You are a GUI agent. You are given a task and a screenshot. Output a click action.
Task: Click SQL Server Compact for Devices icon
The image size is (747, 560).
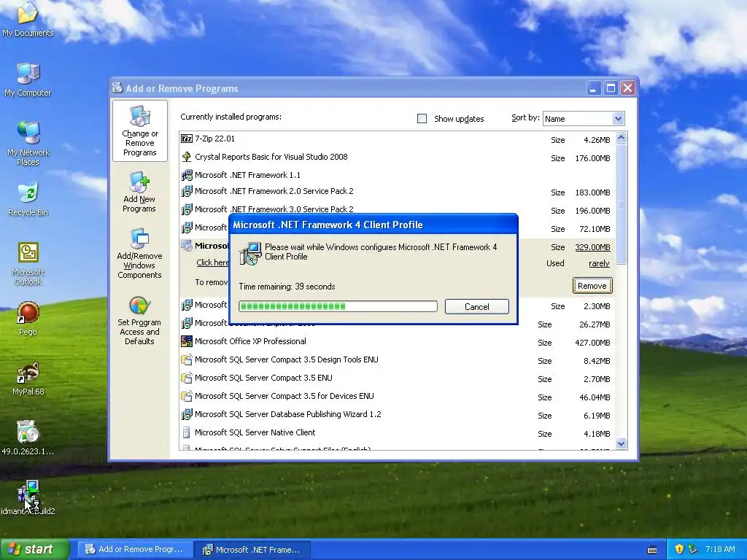[187, 396]
